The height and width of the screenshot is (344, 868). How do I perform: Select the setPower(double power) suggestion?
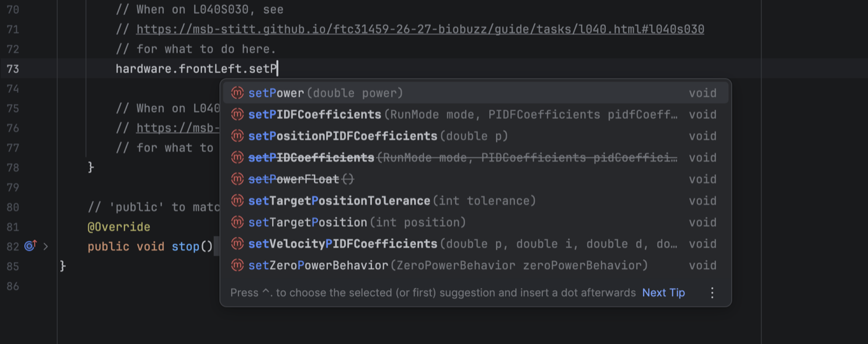pyautogui.click(x=476, y=93)
